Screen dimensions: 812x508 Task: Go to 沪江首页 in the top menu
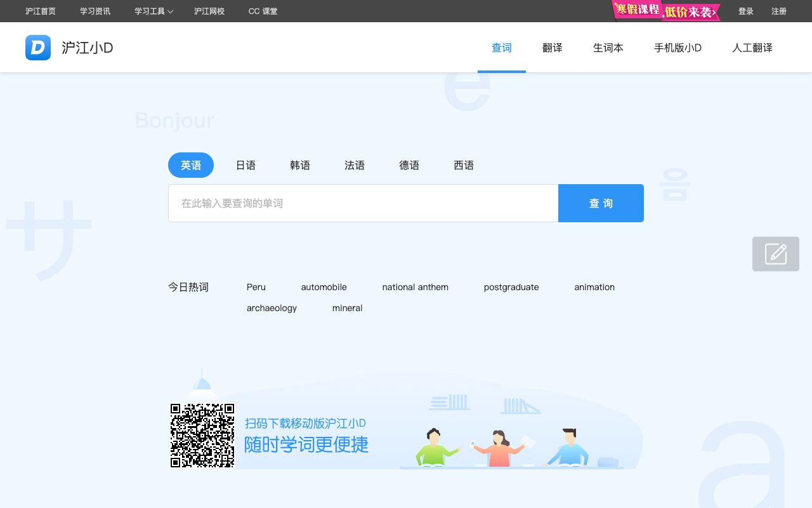tap(40, 11)
